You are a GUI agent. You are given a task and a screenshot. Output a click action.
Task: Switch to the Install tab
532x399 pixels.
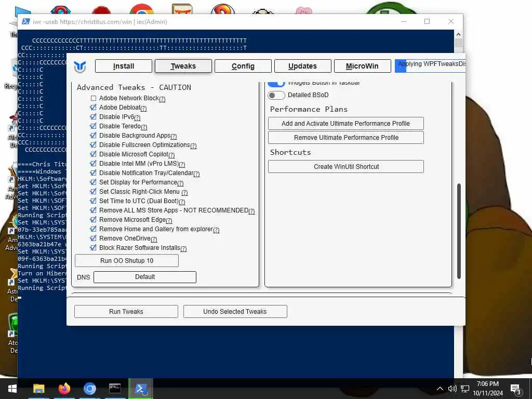pos(124,66)
